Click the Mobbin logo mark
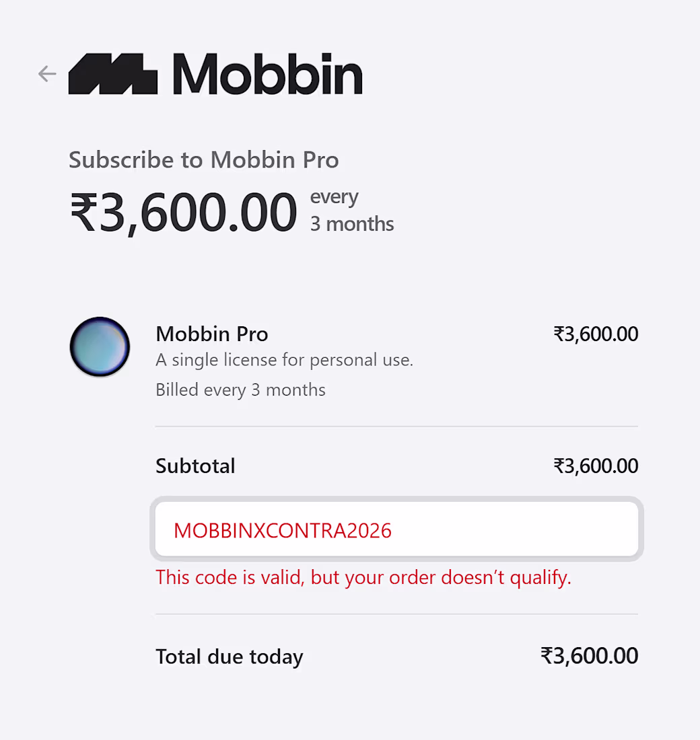Viewport: 700px width, 740px height. (x=113, y=73)
